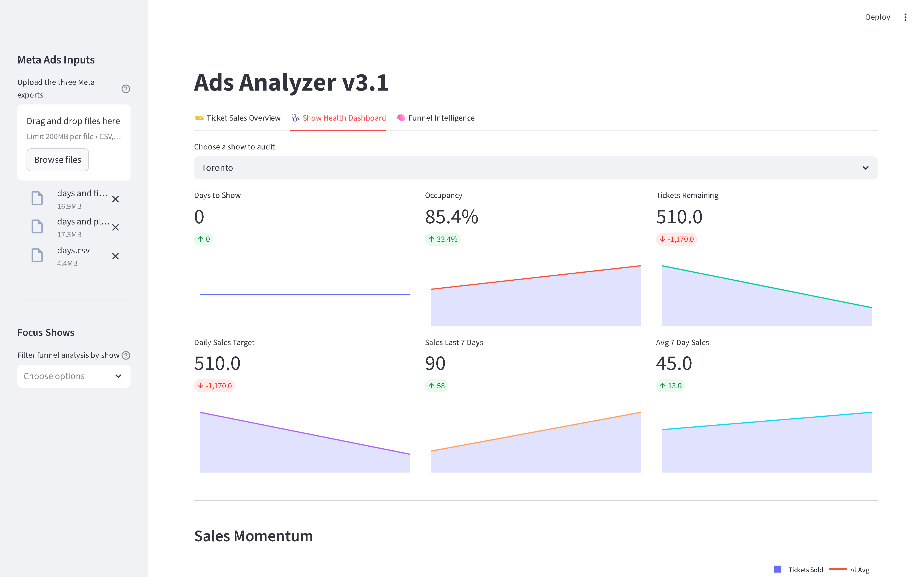Open the Choose options multiselect under Focus Shows

coord(74,376)
